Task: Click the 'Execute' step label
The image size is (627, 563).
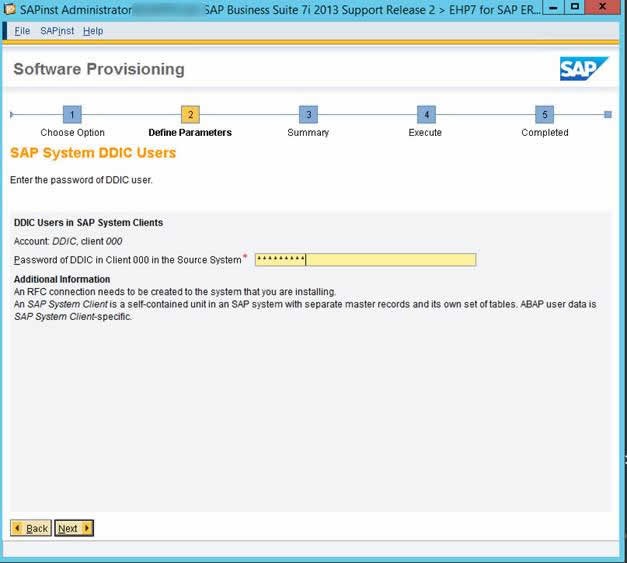Action: click(425, 133)
